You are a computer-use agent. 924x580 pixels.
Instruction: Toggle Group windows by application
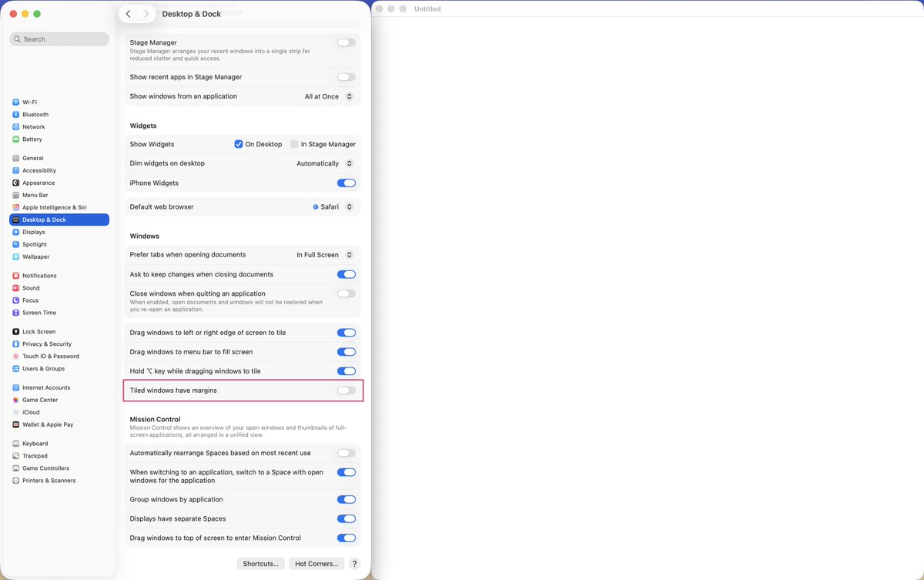click(346, 499)
